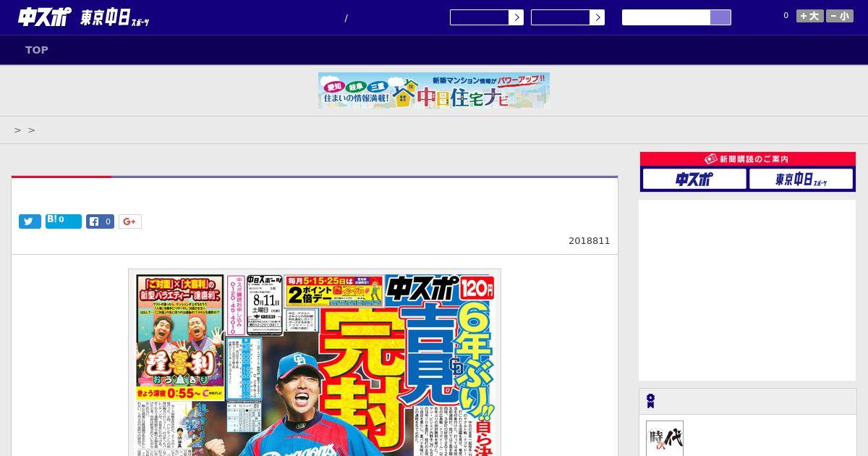Image resolution: width=868 pixels, height=456 pixels.
Task: Click 中スポ subscription button in sidebar
Action: point(694,179)
